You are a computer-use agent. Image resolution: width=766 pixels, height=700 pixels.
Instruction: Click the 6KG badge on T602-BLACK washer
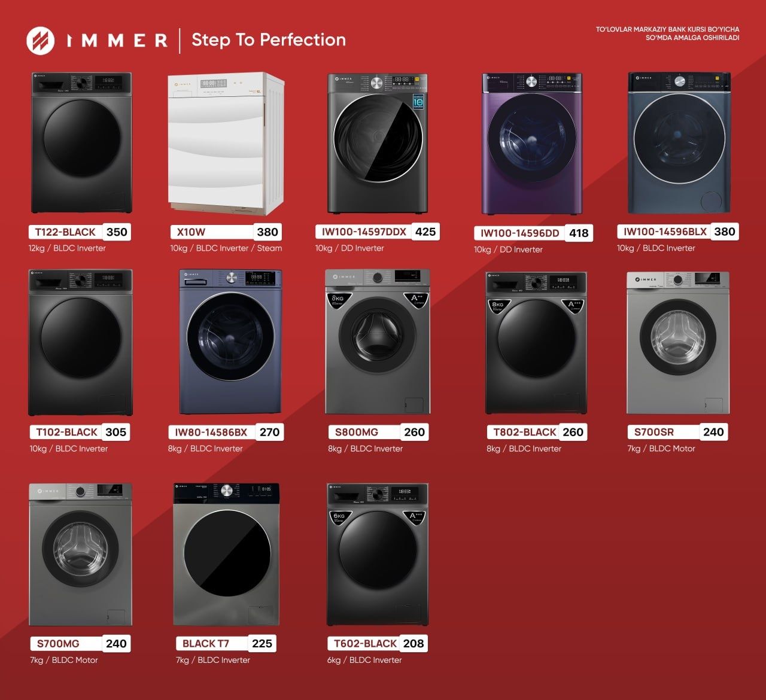click(x=340, y=518)
